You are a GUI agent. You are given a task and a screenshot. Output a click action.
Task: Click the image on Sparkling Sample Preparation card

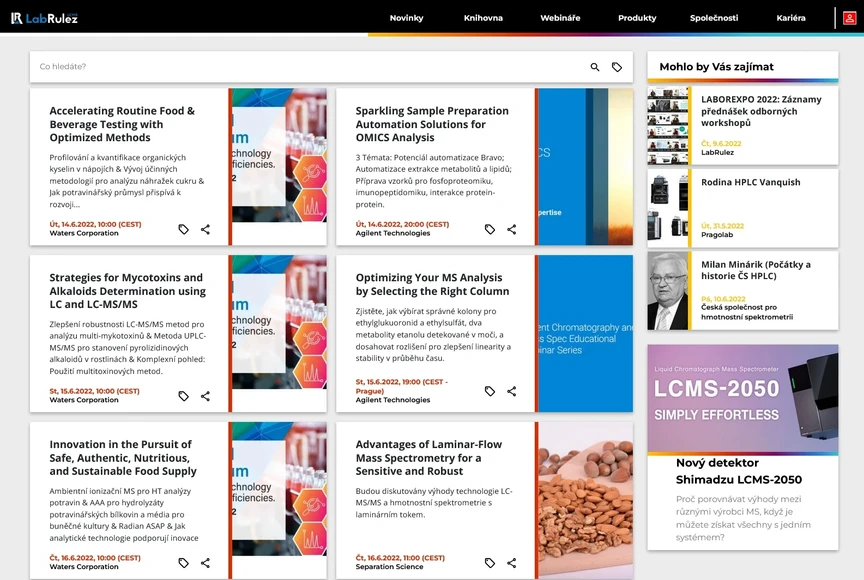pyautogui.click(x=585, y=166)
